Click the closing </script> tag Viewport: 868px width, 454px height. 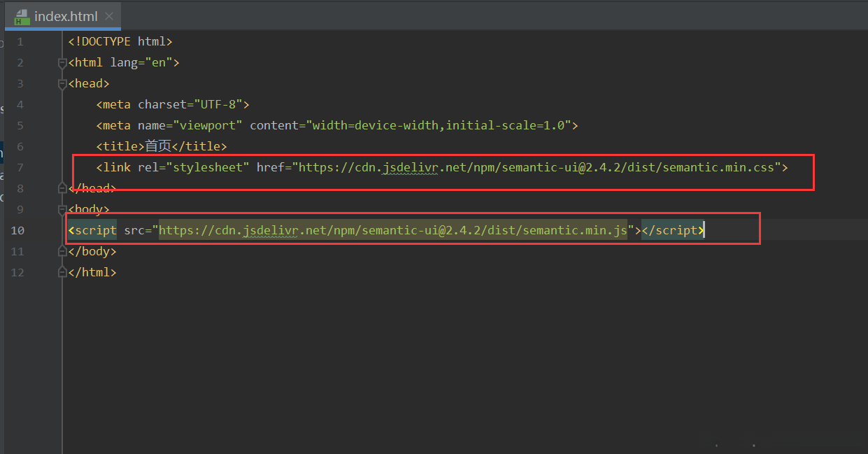(x=673, y=231)
